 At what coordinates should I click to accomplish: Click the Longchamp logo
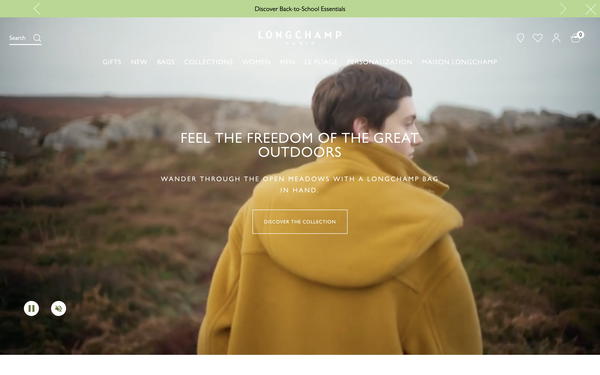[x=300, y=37]
